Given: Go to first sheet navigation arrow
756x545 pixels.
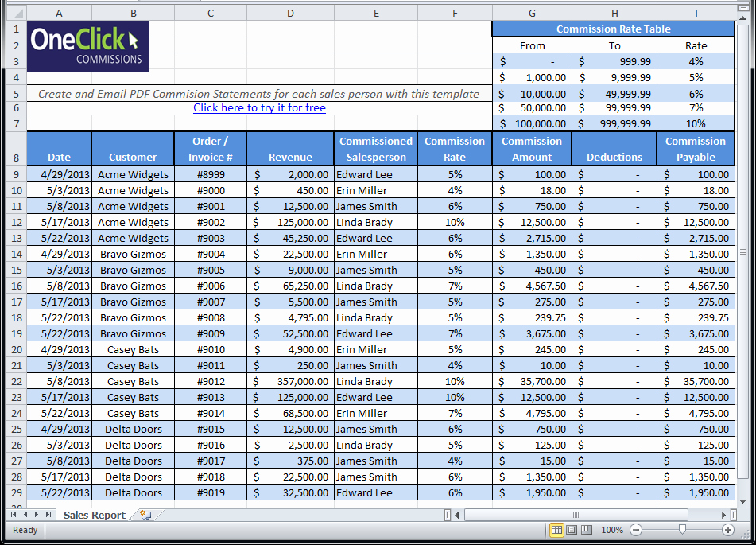Looking at the screenshot, I should 14,515.
